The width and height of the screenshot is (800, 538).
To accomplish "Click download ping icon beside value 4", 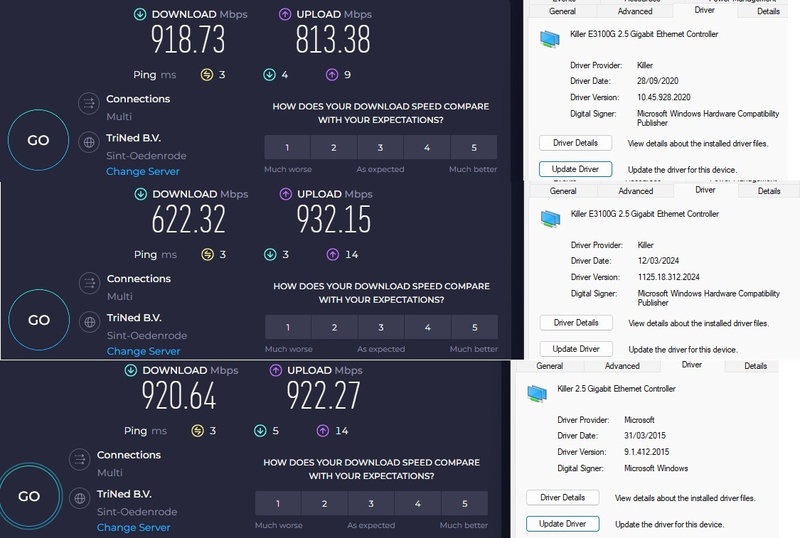I will (x=269, y=75).
